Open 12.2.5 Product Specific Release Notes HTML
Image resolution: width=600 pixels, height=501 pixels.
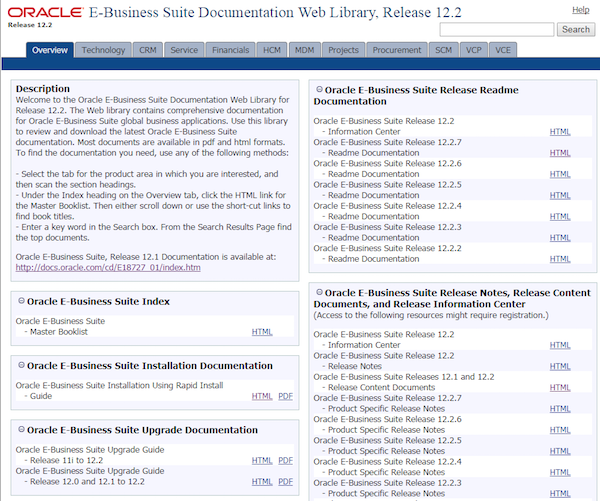(x=560, y=451)
